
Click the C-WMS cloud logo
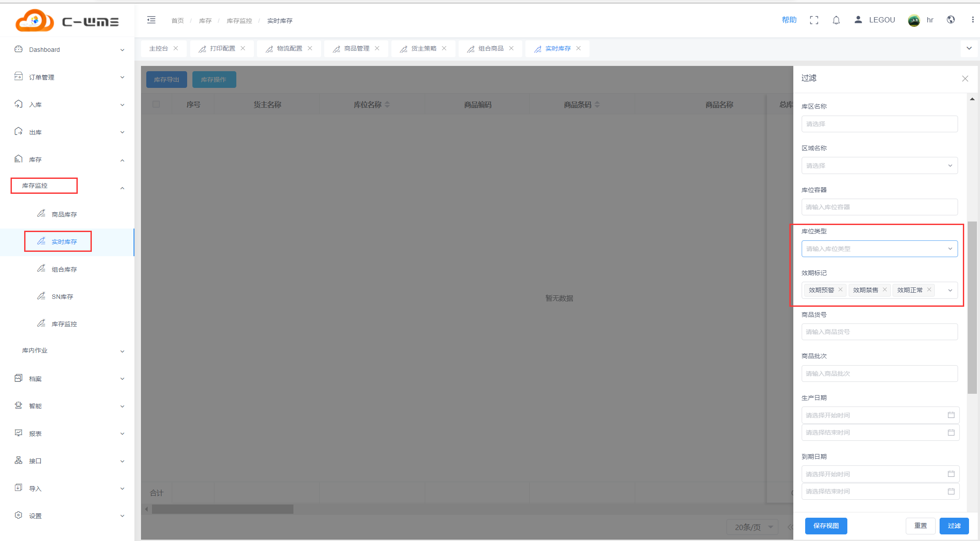point(67,20)
